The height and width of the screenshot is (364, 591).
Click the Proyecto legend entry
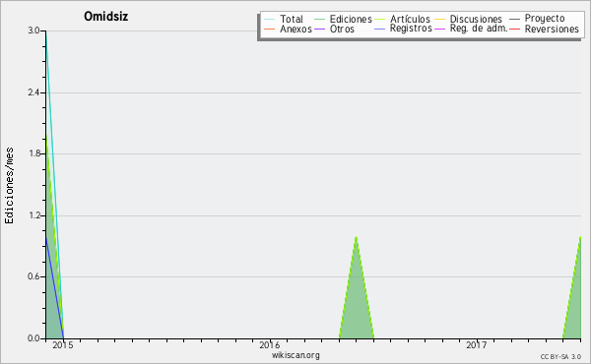coord(537,19)
